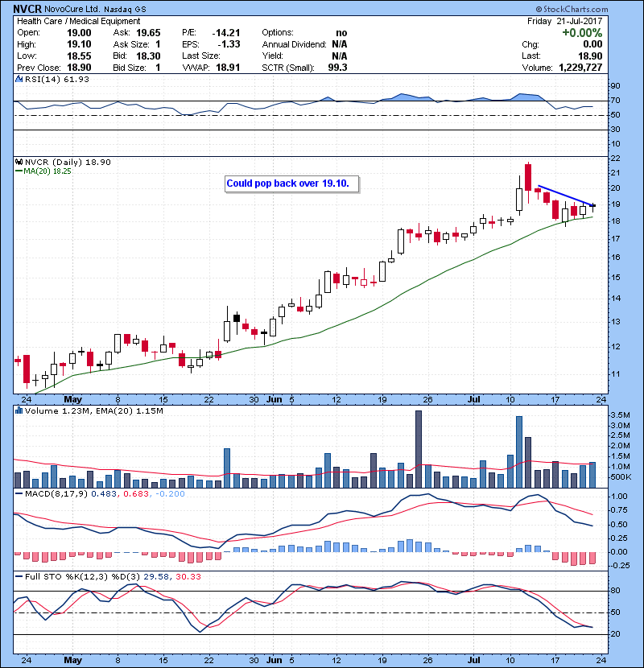Click the +0.00% percent change figure
The image size is (644, 668).
point(582,33)
